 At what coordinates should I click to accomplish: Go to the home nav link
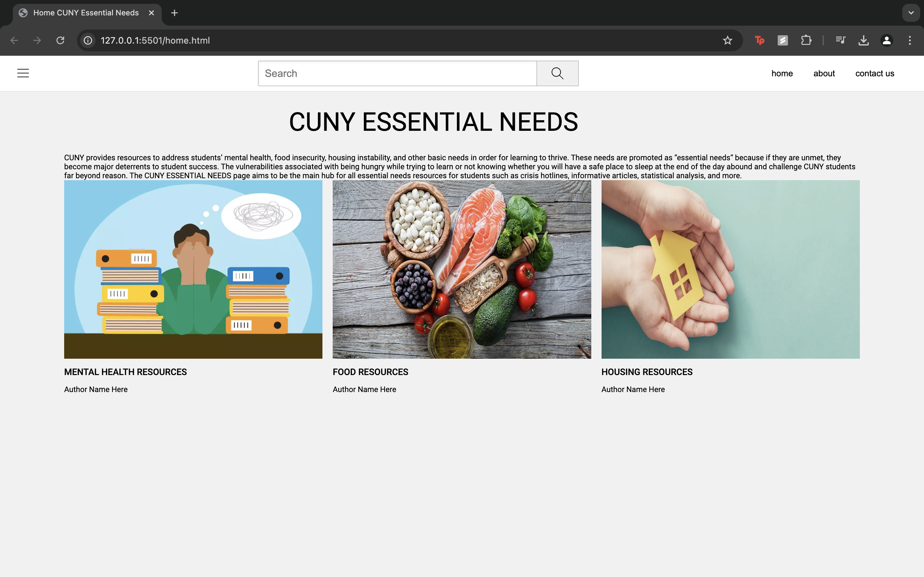782,73
